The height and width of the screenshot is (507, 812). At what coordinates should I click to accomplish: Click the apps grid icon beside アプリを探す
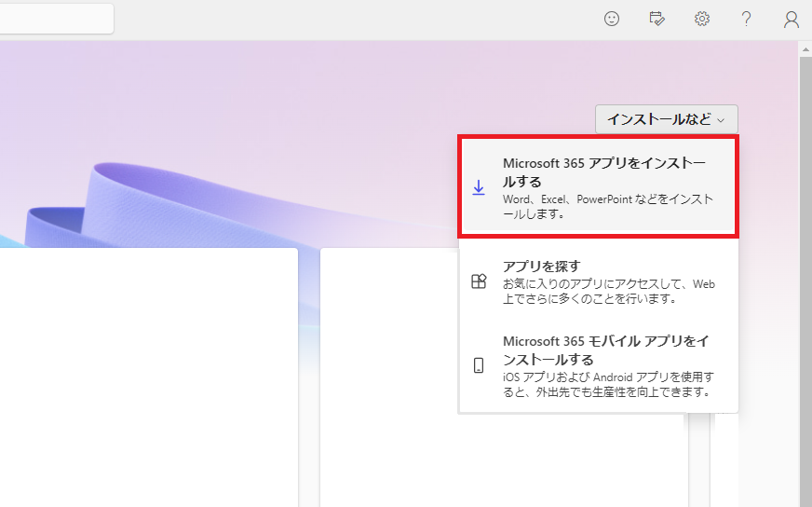coord(479,281)
